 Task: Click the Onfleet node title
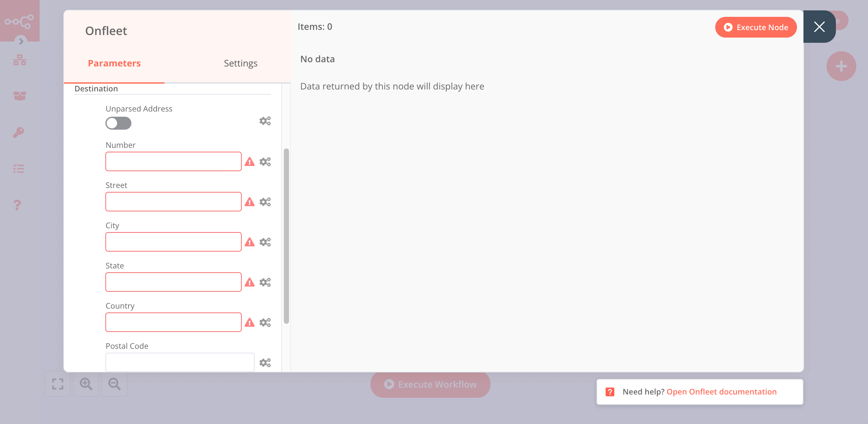(106, 31)
